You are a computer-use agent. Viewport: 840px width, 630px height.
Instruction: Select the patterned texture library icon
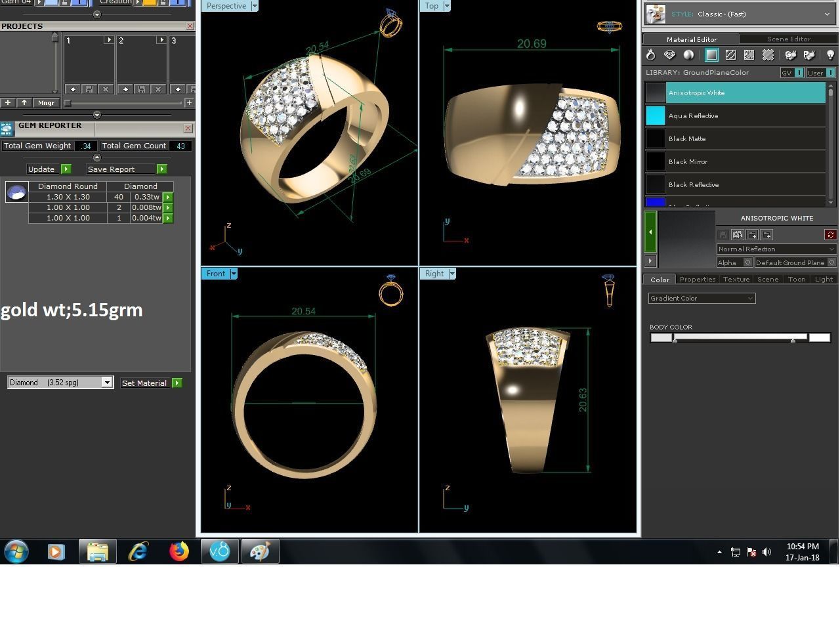tap(749, 55)
